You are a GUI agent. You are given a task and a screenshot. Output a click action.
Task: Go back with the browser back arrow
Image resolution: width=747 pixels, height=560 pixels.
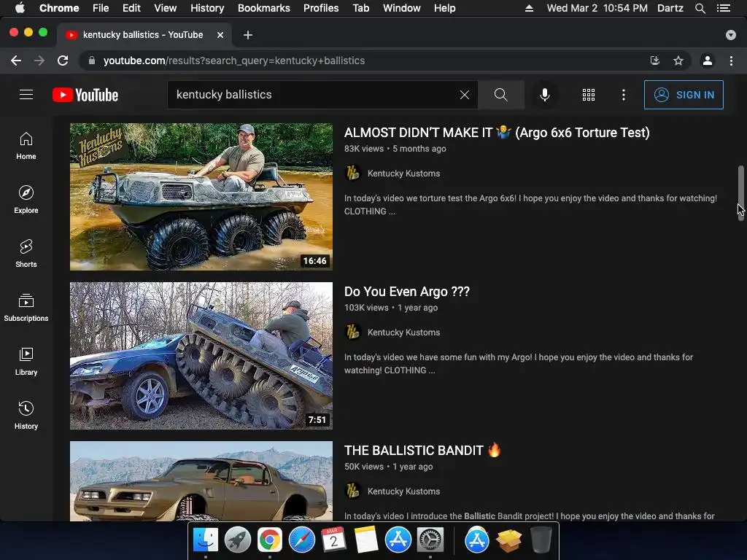pyautogui.click(x=16, y=61)
